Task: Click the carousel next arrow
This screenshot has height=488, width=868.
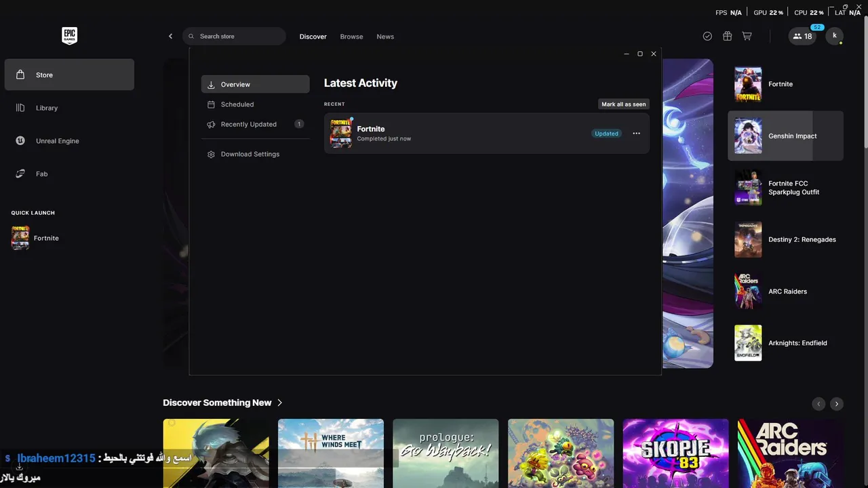Action: click(837, 403)
